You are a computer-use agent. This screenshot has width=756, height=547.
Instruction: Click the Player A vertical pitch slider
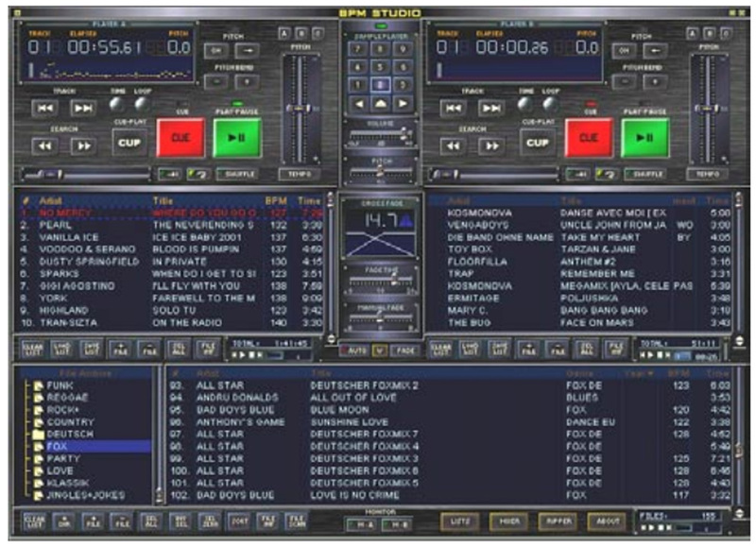(300, 109)
